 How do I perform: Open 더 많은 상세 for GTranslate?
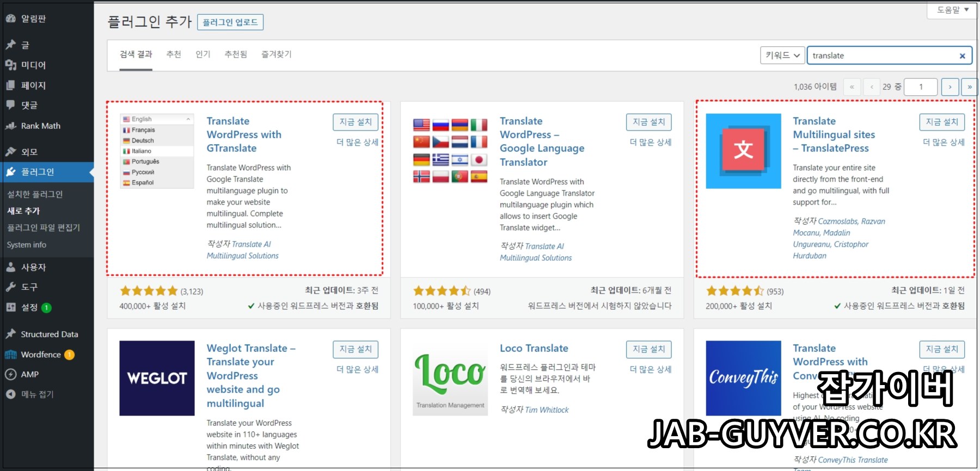point(357,142)
